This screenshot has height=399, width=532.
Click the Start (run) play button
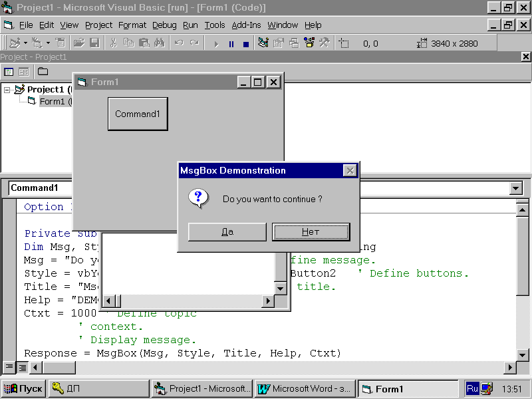pyautogui.click(x=216, y=44)
